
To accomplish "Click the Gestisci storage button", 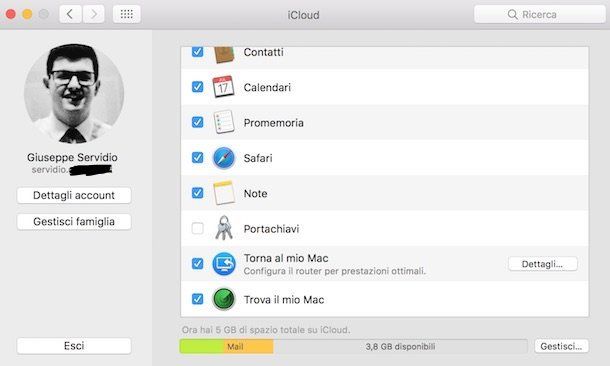I will coord(561,346).
